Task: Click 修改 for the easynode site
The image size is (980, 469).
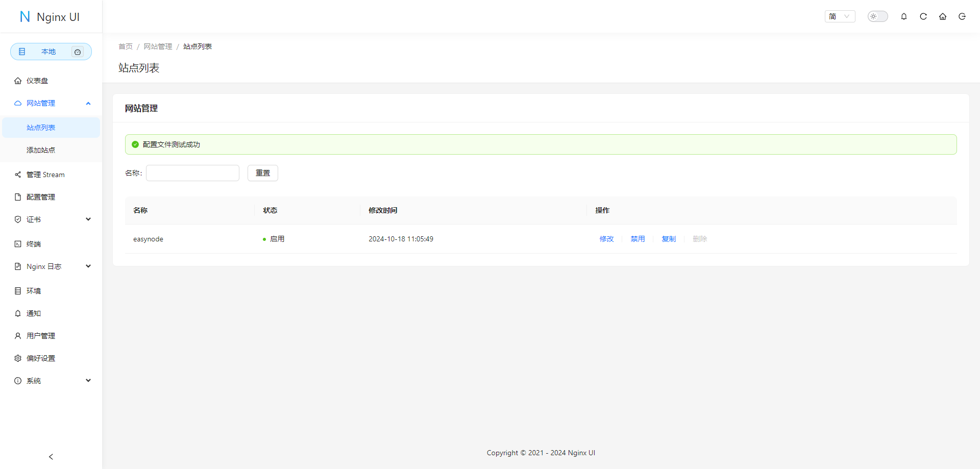Action: pyautogui.click(x=606, y=239)
